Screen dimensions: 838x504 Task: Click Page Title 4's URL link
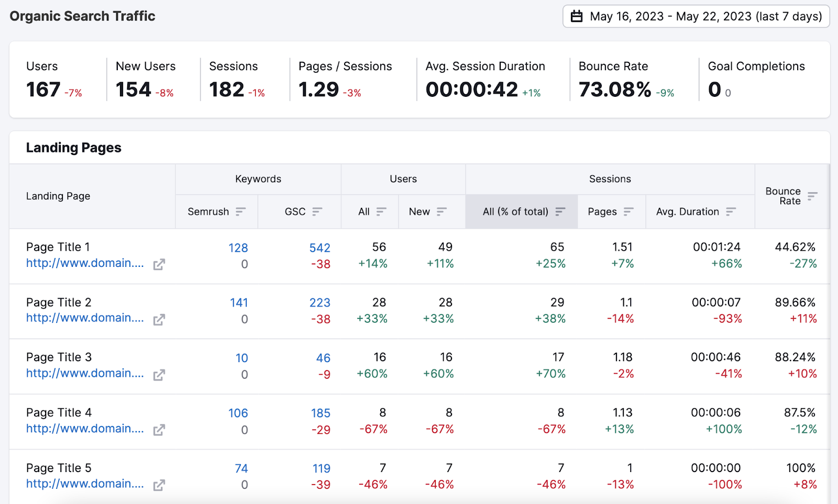(x=84, y=428)
